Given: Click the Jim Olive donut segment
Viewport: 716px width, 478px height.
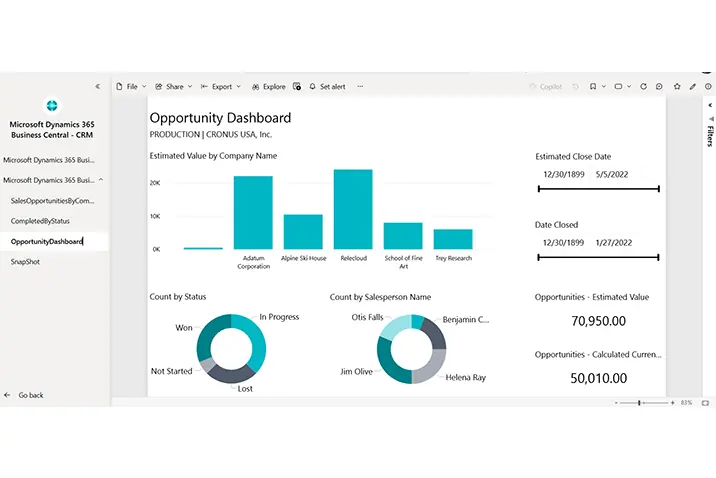Looking at the screenshot, I should coord(387,363).
